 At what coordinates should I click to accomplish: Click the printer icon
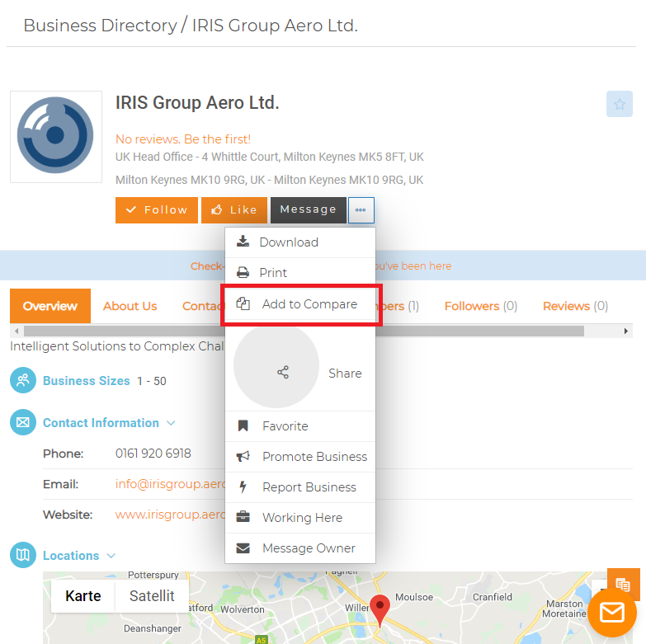coord(243,273)
